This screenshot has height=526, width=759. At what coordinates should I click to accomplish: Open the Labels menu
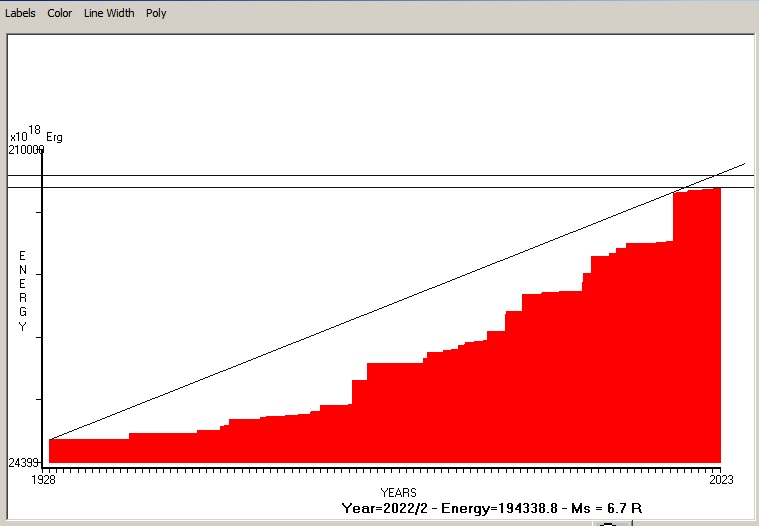pyautogui.click(x=20, y=13)
